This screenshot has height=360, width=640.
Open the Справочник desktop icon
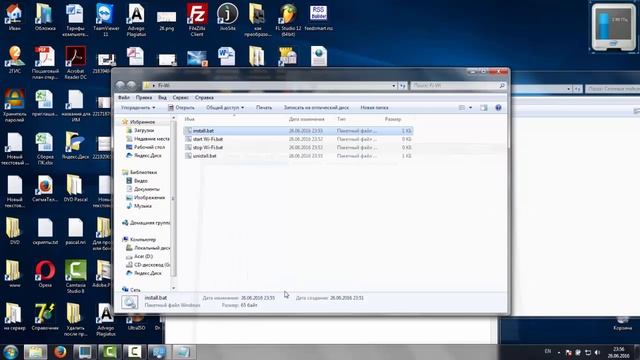point(45,317)
